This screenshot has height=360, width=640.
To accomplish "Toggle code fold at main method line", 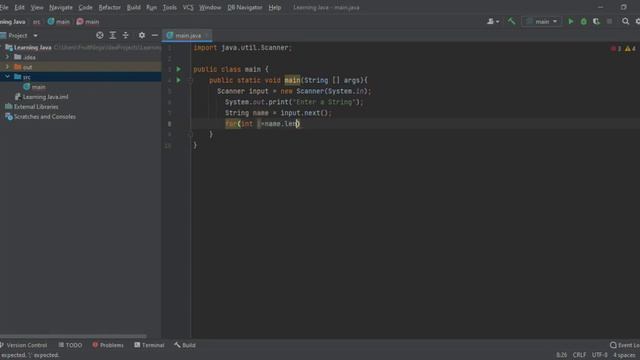I will [x=190, y=80].
